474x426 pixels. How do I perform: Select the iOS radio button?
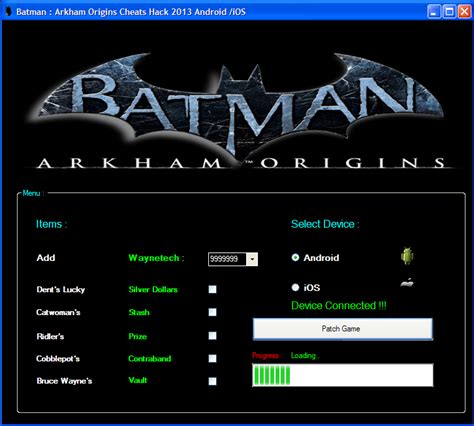coord(295,287)
